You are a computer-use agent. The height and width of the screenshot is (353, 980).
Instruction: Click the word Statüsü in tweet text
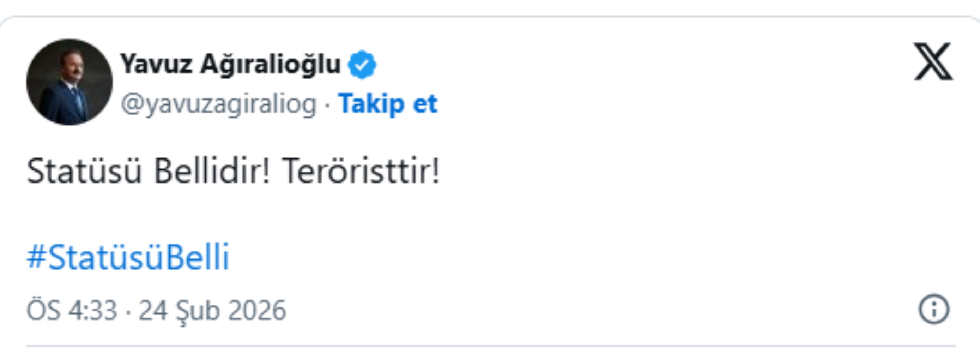click(x=84, y=171)
